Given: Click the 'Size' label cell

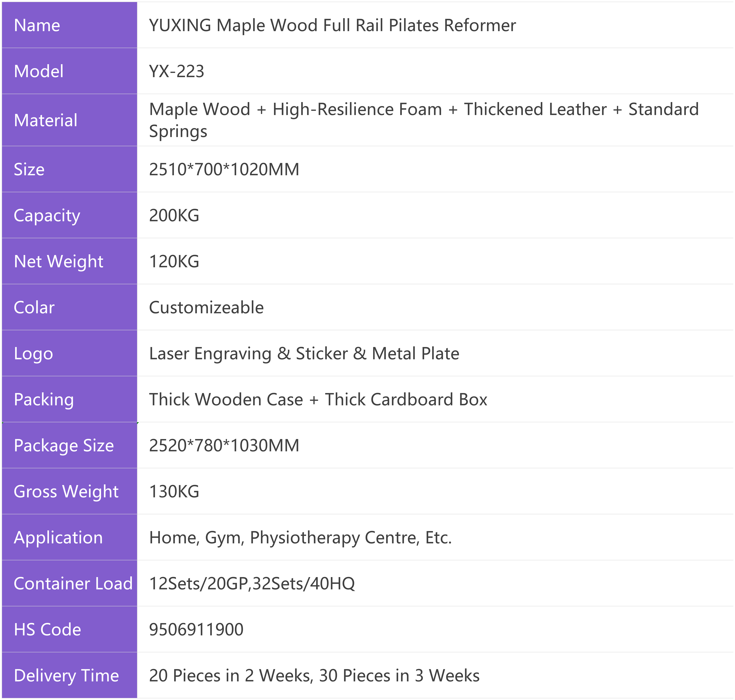Looking at the screenshot, I should (x=69, y=169).
